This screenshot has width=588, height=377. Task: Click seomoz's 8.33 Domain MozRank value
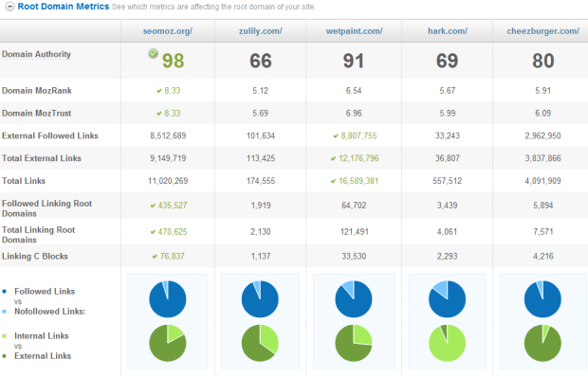[172, 91]
